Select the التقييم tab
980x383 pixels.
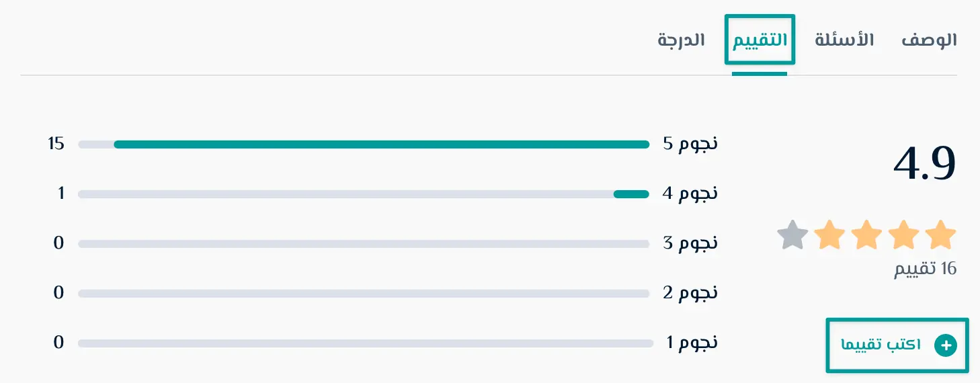[760, 40]
